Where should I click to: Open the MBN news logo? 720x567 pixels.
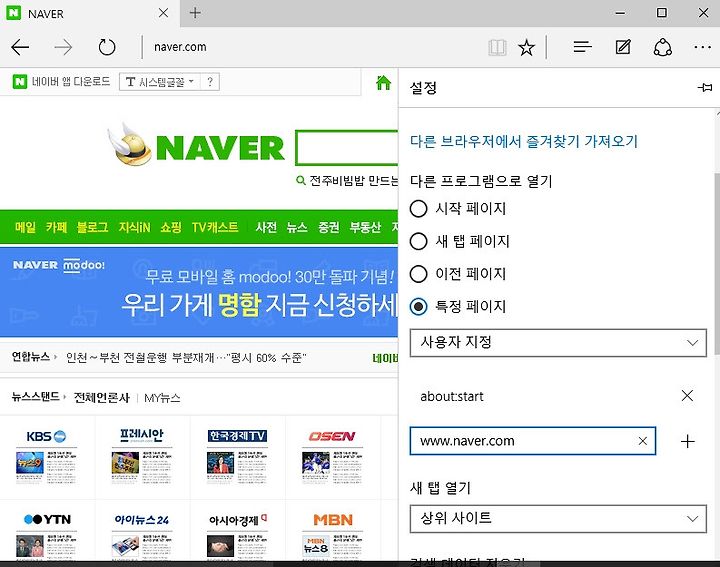point(333,520)
